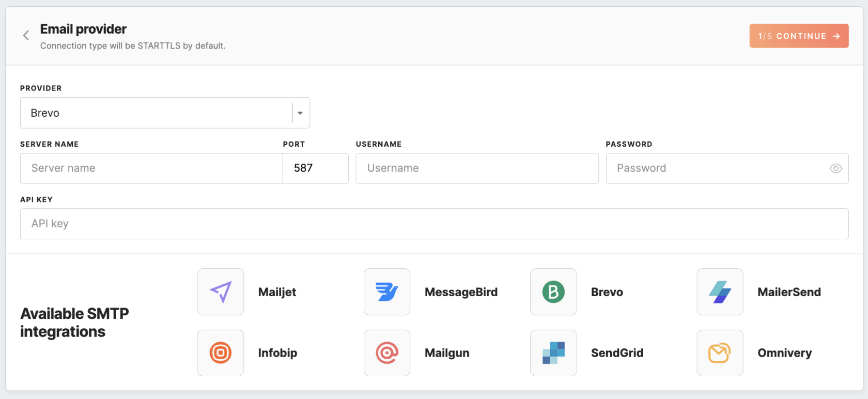Click the back chevron beside Email provider

pyautogui.click(x=26, y=35)
